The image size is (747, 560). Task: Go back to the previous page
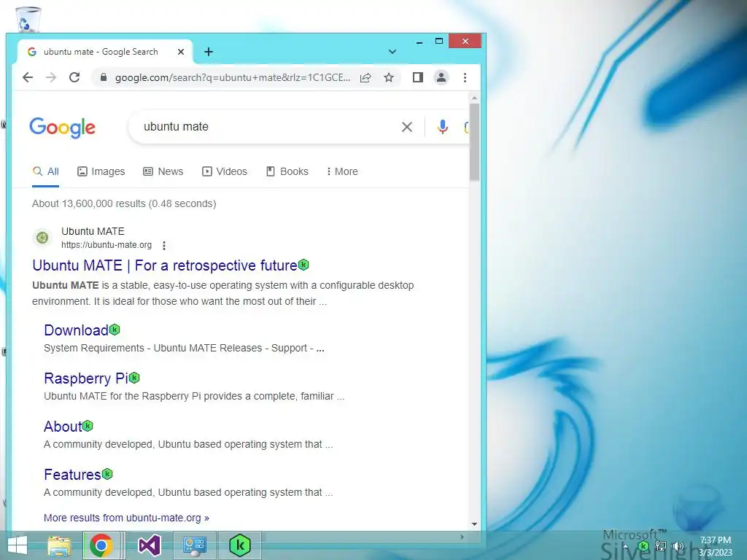pyautogui.click(x=28, y=77)
